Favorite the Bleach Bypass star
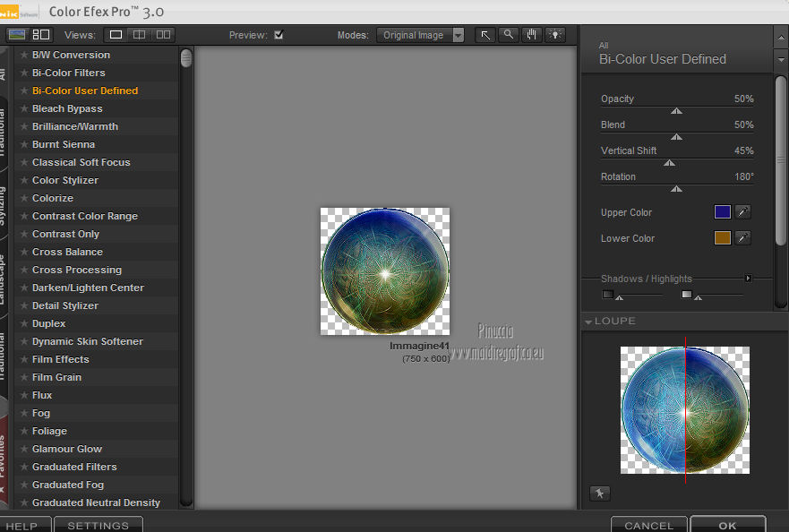This screenshot has height=532, width=789. [x=23, y=108]
